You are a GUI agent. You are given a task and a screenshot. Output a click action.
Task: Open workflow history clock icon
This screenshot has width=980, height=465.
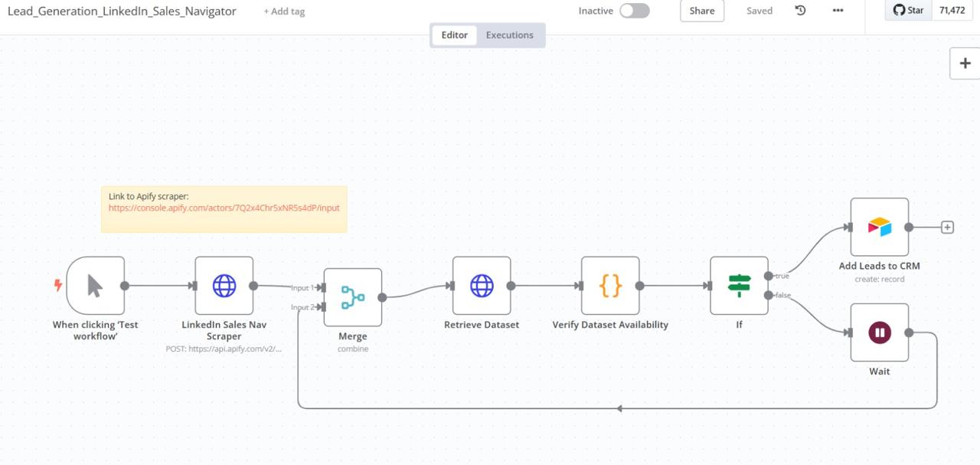click(x=800, y=11)
